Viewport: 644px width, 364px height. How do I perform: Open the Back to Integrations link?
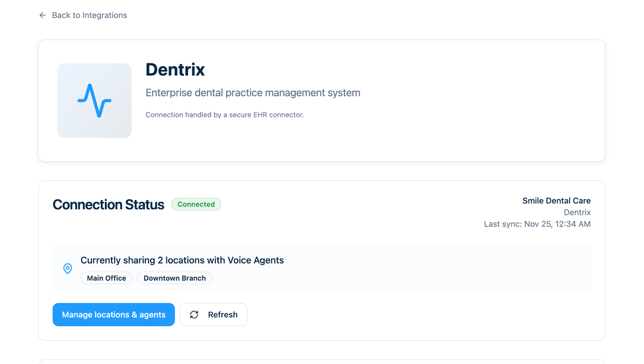tap(89, 15)
